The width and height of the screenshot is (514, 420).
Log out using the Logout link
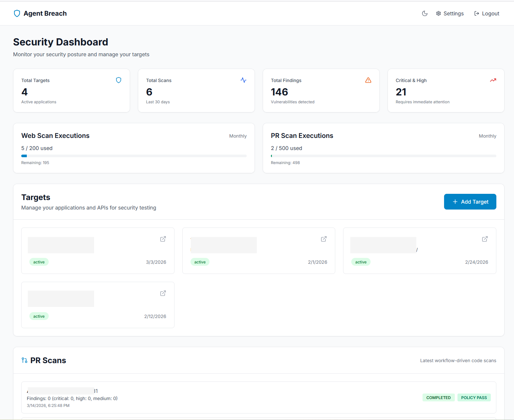pos(487,13)
